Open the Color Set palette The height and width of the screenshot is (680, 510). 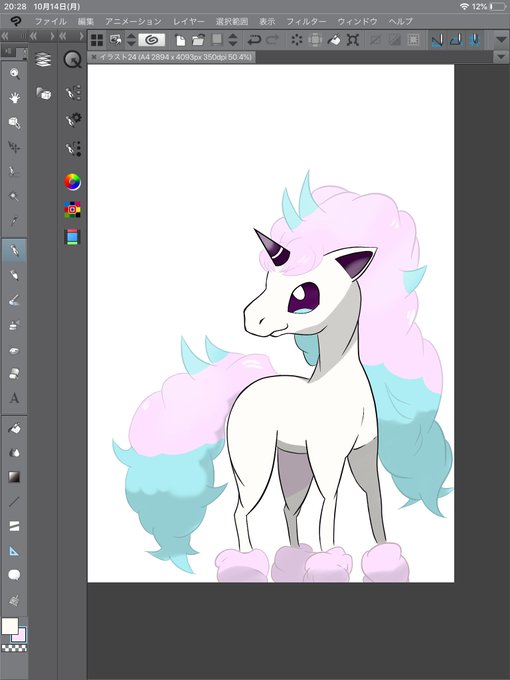72,209
